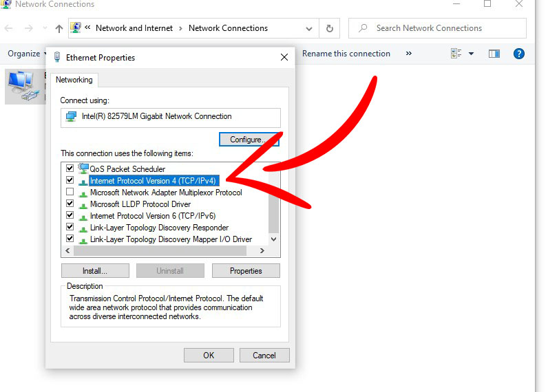
Task: Click the change view layout icon
Action: pos(456,54)
